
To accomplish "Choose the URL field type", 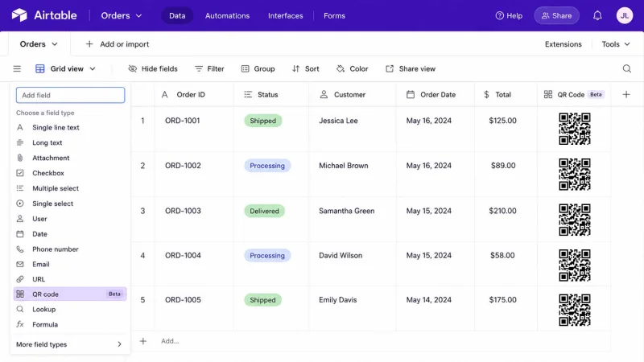I will point(70,279).
